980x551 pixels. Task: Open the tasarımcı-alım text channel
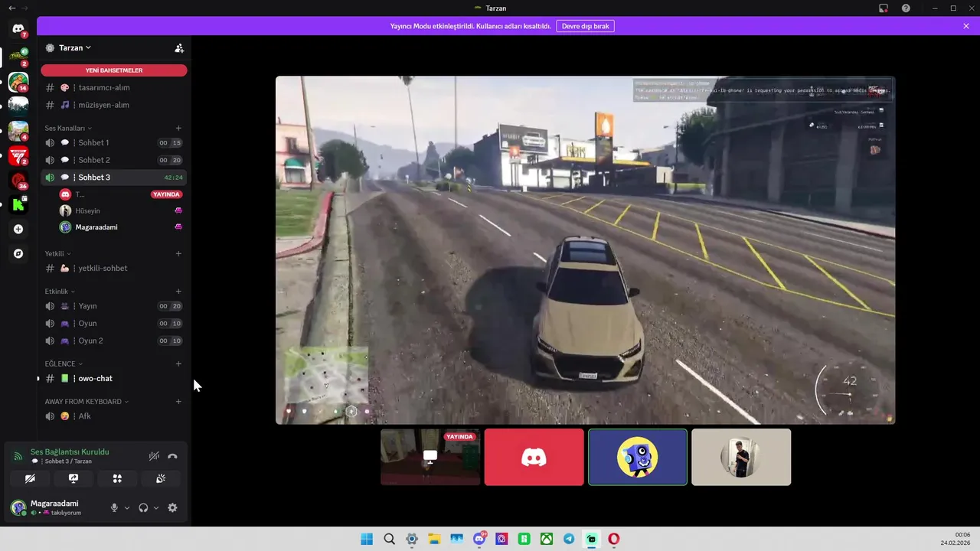click(x=114, y=88)
